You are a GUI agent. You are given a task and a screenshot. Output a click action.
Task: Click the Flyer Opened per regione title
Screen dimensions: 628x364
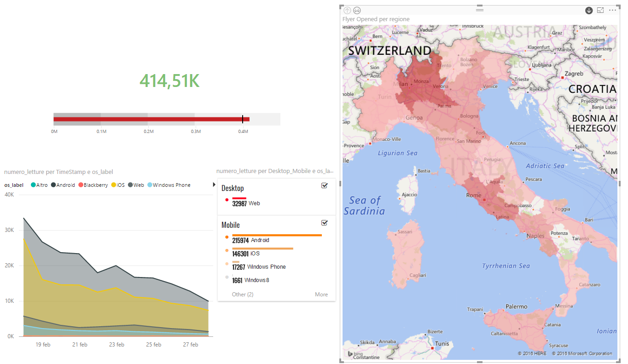[x=376, y=19]
